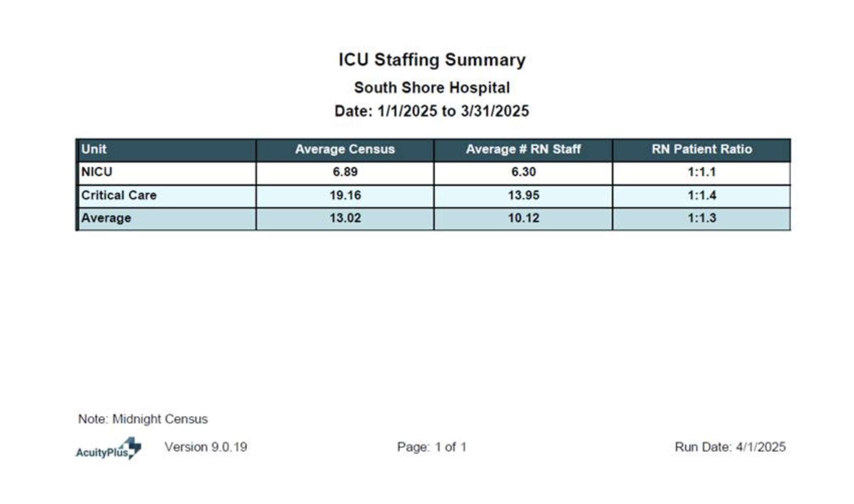
Task: Click NICU average census value 6.89
Action: (345, 172)
